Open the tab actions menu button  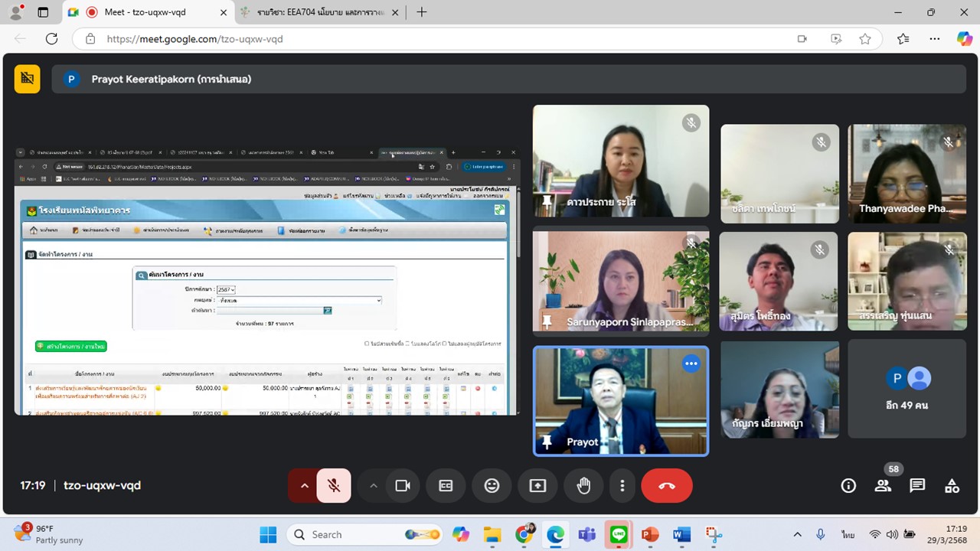(43, 12)
